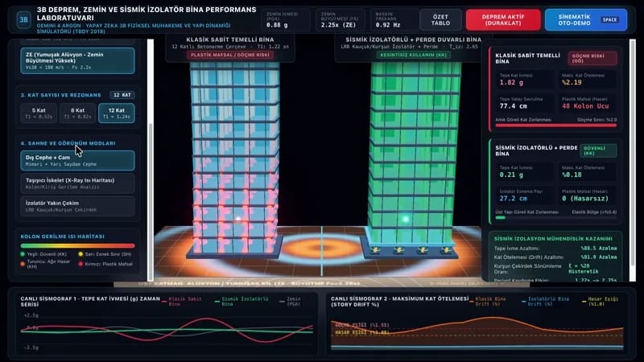This screenshot has height=362, width=644.
Task: Click %91.9 Azalma drift reduction
Action: pos(598,257)
